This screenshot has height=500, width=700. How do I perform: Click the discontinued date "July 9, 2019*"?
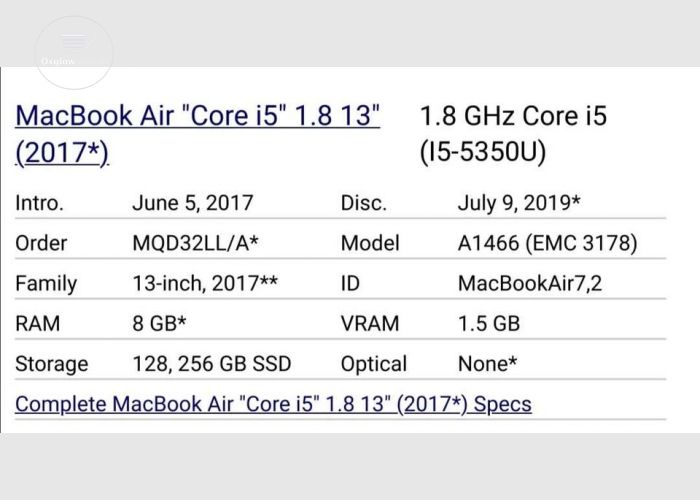tap(519, 203)
